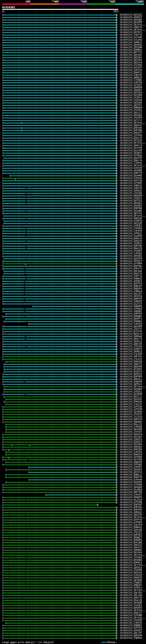Select hit UniRef100_B9IQM9
The width and height of the screenshot is (146, 644).
(131, 22)
